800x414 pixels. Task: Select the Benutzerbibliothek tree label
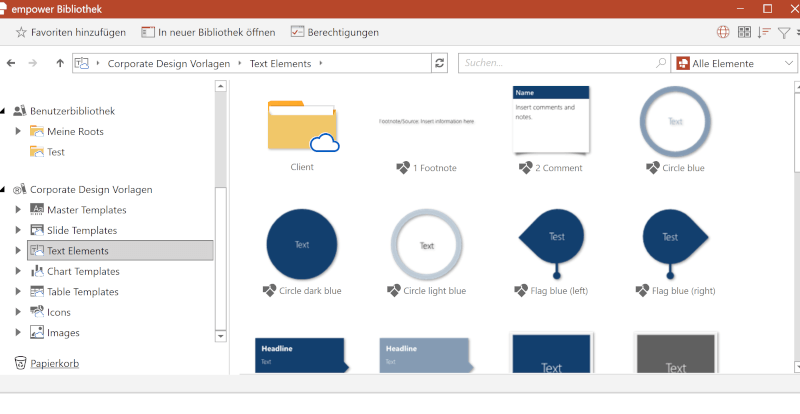pos(72,111)
